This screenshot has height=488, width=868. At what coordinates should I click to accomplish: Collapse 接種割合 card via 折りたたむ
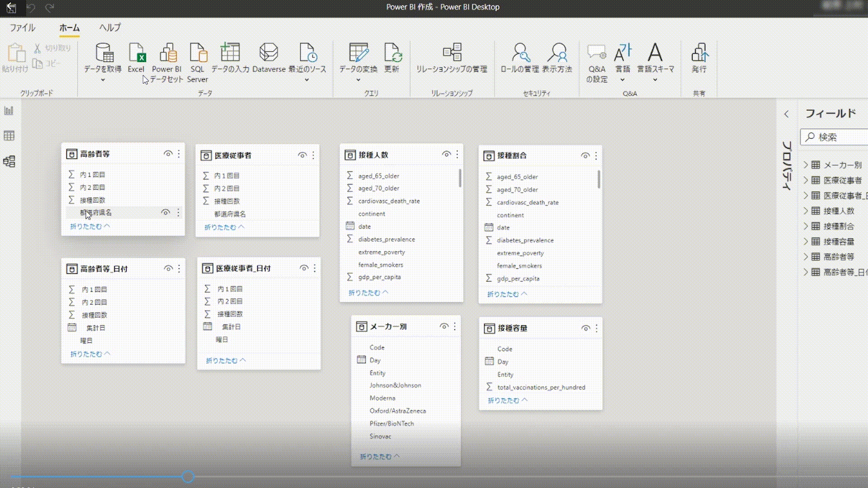(507, 294)
